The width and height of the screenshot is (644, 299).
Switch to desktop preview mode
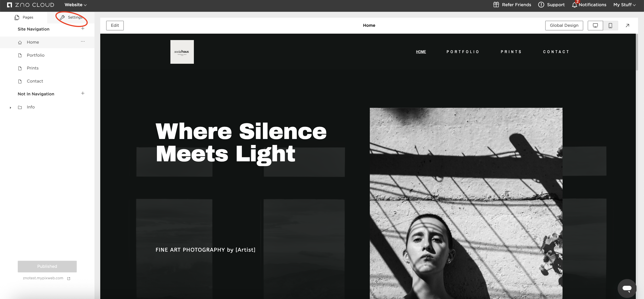click(595, 25)
